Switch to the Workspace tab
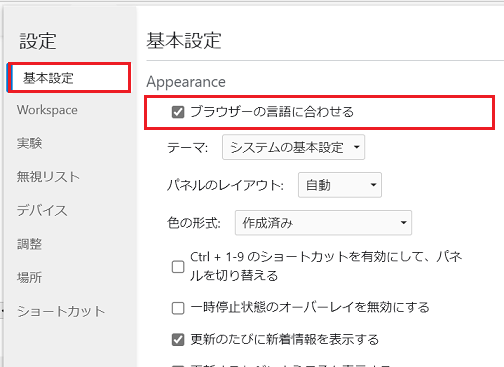The width and height of the screenshot is (504, 367). [47, 110]
